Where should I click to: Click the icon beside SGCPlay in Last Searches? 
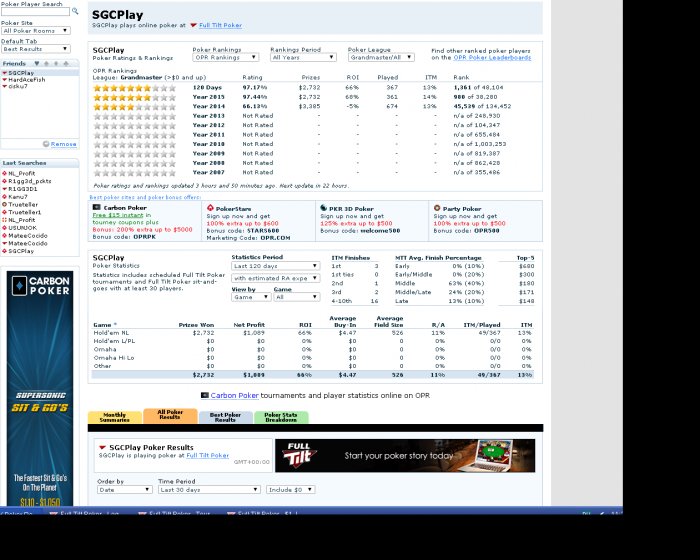4,251
